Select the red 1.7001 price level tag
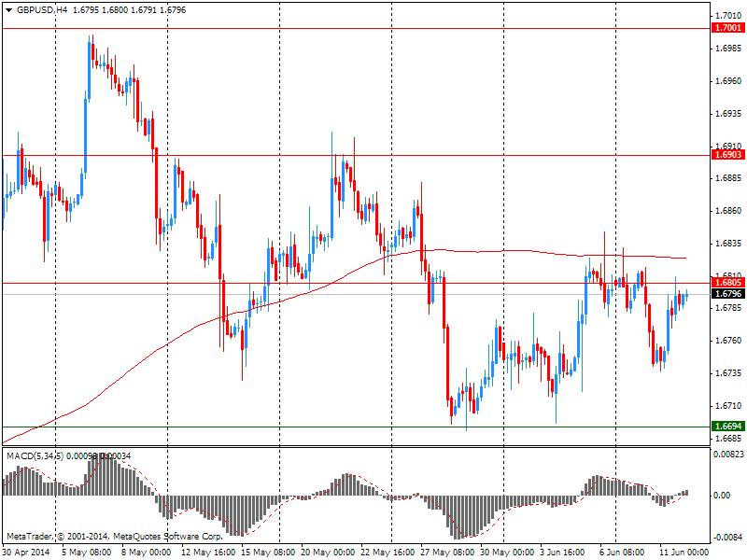 (x=728, y=28)
